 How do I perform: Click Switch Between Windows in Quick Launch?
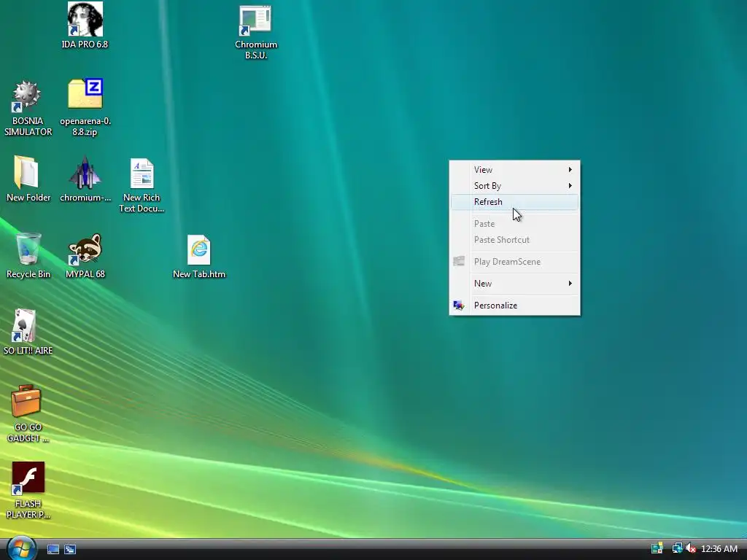point(70,550)
